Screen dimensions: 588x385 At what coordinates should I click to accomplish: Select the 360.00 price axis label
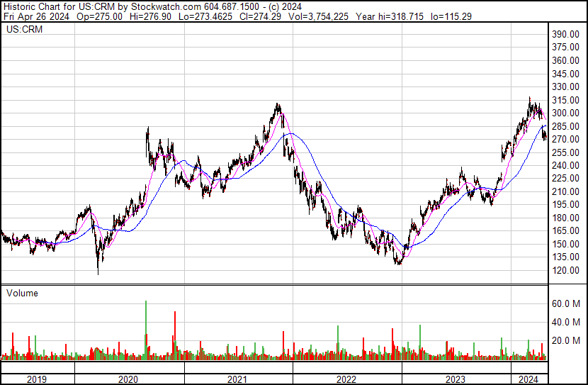click(x=565, y=60)
